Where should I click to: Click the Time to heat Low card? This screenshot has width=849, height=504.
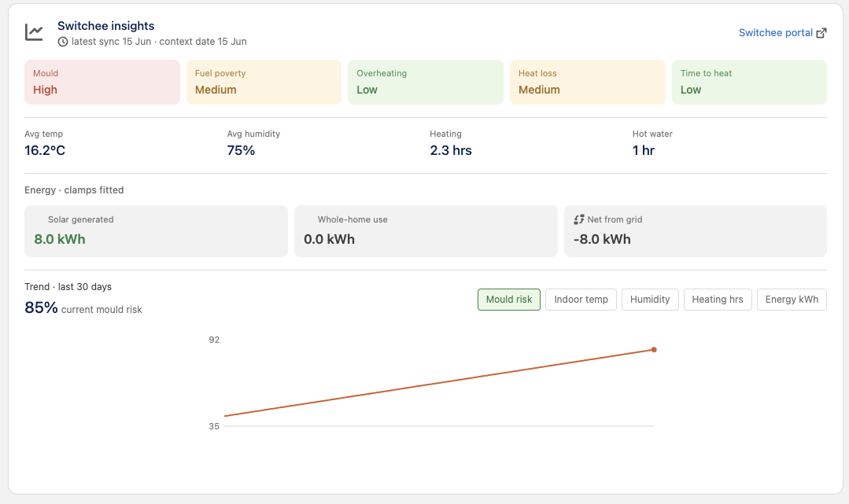[x=749, y=83]
